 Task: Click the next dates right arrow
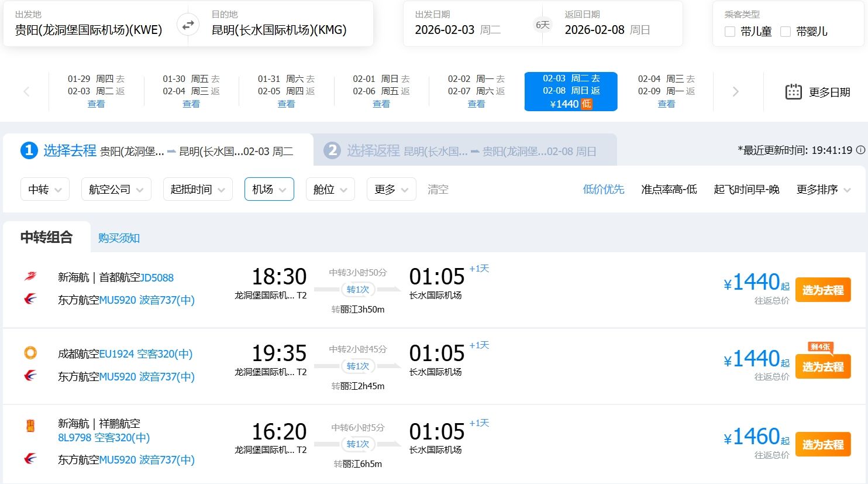735,91
